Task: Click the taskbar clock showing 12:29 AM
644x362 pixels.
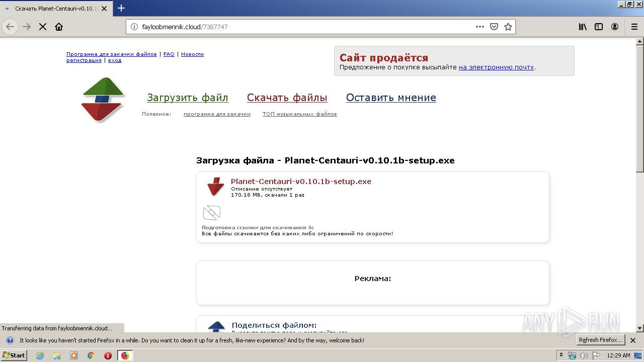Action: coord(619,355)
